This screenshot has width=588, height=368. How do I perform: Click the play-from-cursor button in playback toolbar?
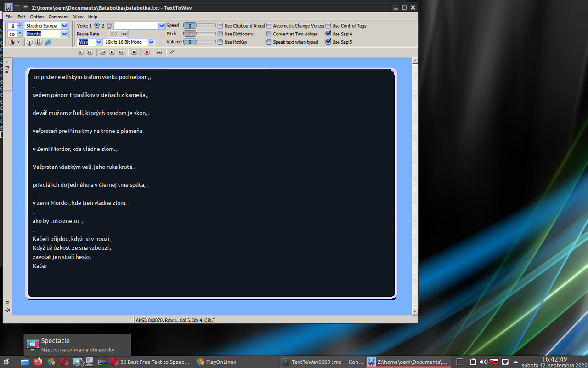[90, 52]
